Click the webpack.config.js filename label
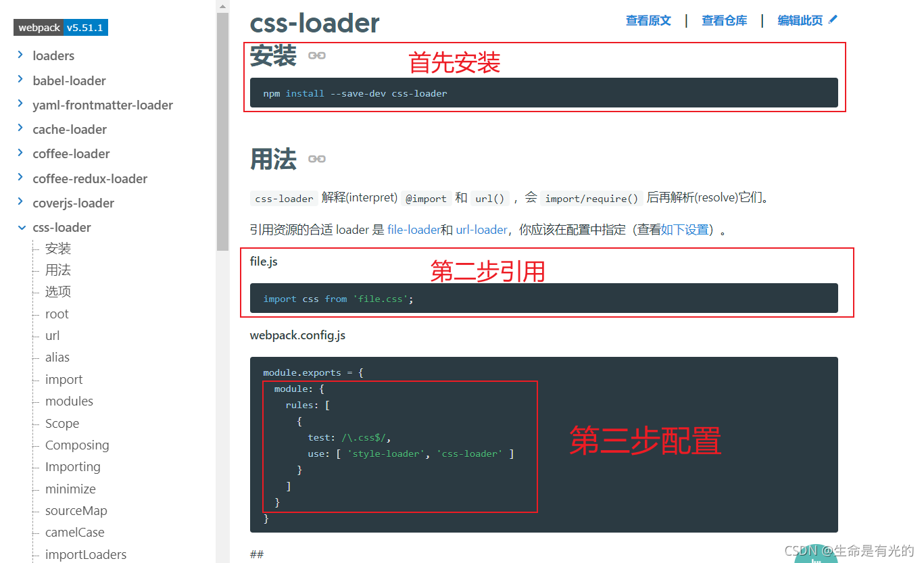Viewport: 924px width, 563px height. tap(297, 335)
